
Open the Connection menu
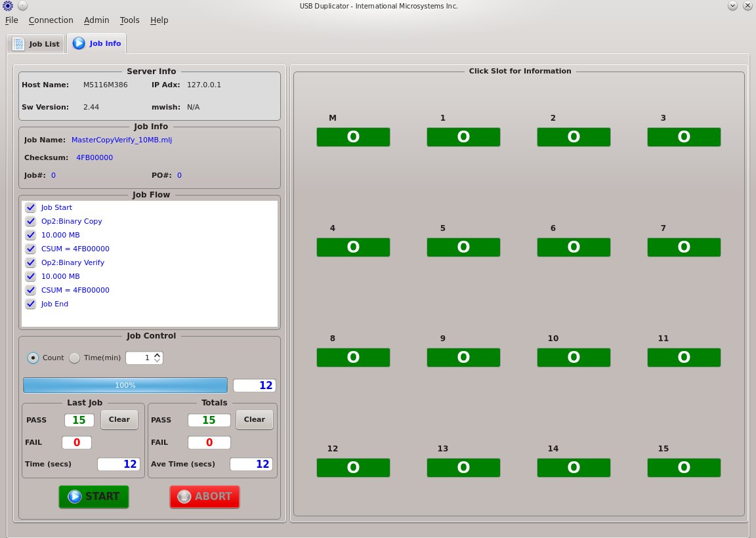click(51, 20)
